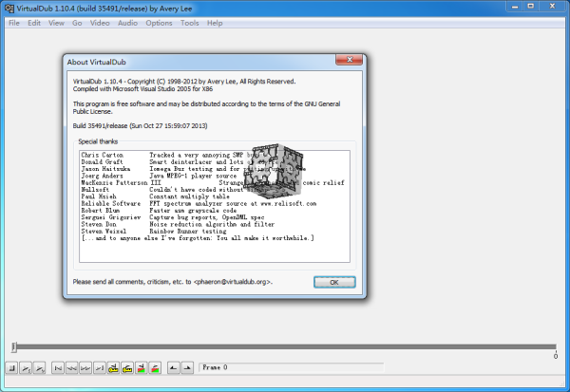Viewport: 570px width, 392px height.
Task: Click the 'Special thanks' group label
Action: point(98,141)
